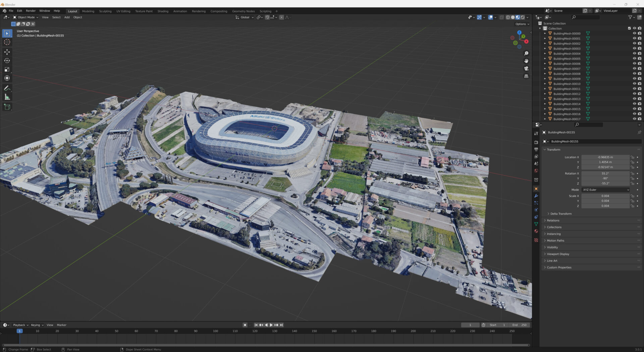Open the rotation Mode dropdown showing XYZ Euler
This screenshot has height=352, width=644.
pos(605,190)
